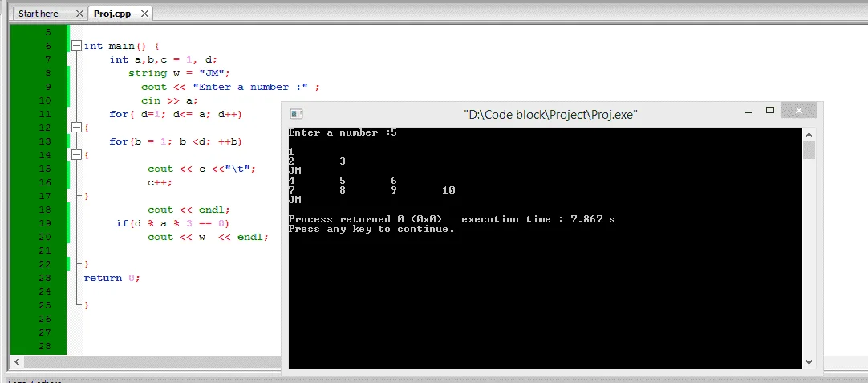Click the "cout << endl;" line 18
The height and width of the screenshot is (383, 868).
pyautogui.click(x=189, y=210)
